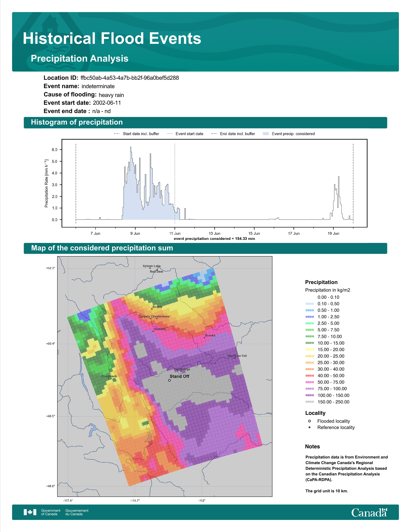Click the 100.00 - 150.00 purple swatch
This screenshot has height=532, width=411.
pos(309,395)
